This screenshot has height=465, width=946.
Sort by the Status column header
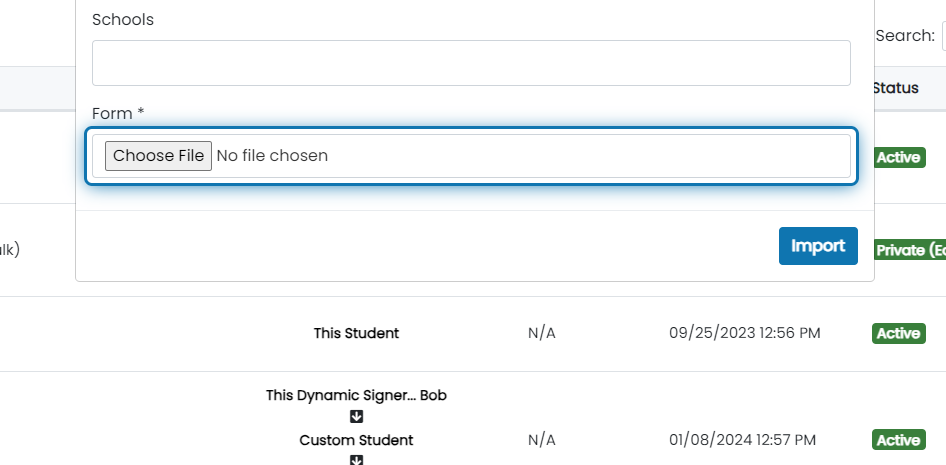895,88
